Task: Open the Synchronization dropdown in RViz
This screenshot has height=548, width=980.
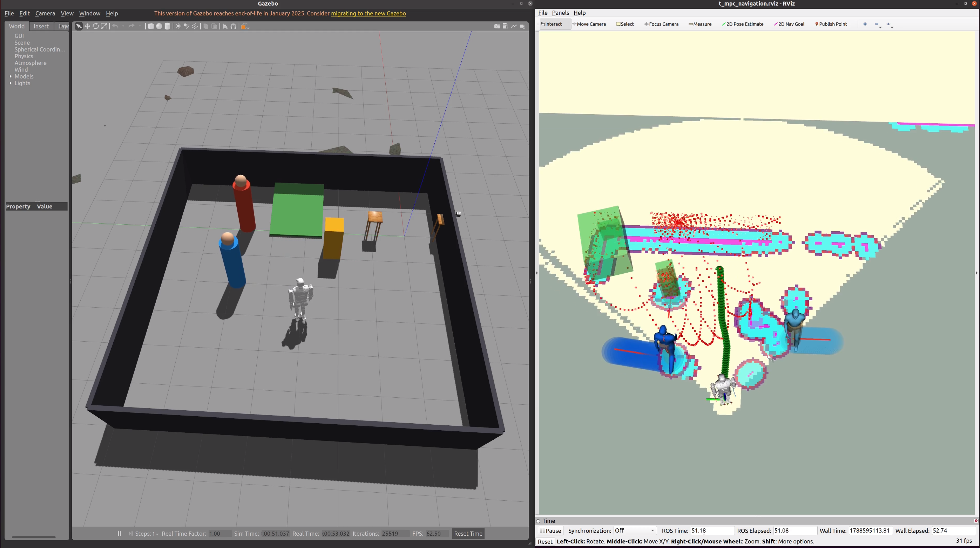Action: point(635,530)
